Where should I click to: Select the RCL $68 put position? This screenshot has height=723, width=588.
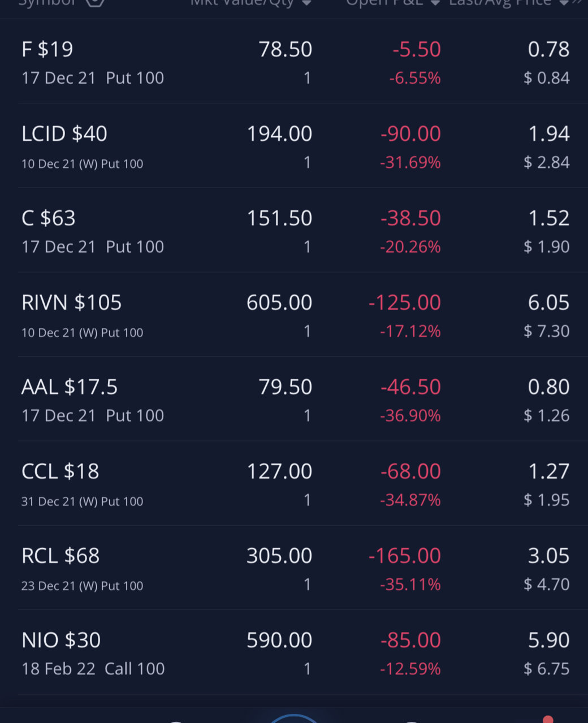pyautogui.click(x=294, y=568)
